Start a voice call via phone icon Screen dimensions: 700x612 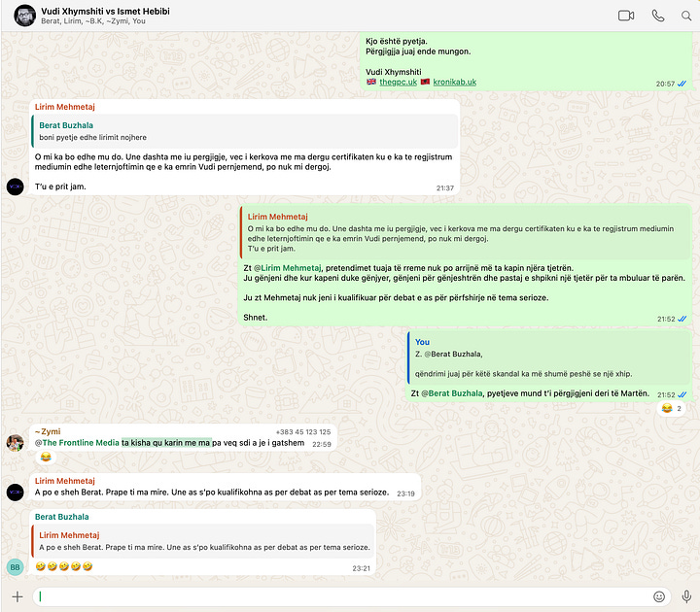pos(658,16)
